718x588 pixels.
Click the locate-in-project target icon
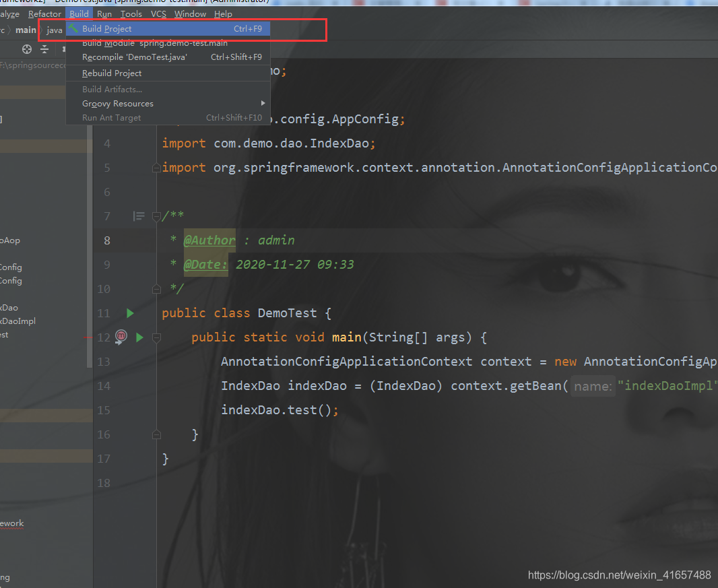coord(27,49)
